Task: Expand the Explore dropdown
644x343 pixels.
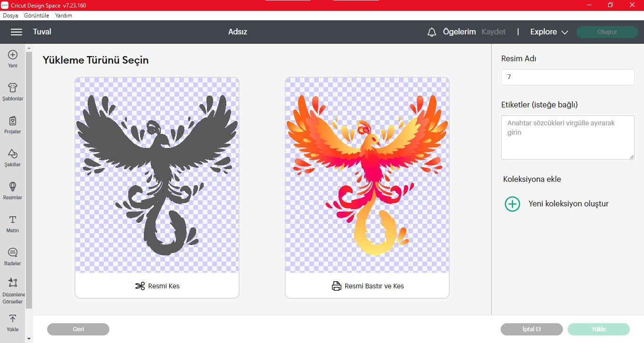Action: [548, 32]
